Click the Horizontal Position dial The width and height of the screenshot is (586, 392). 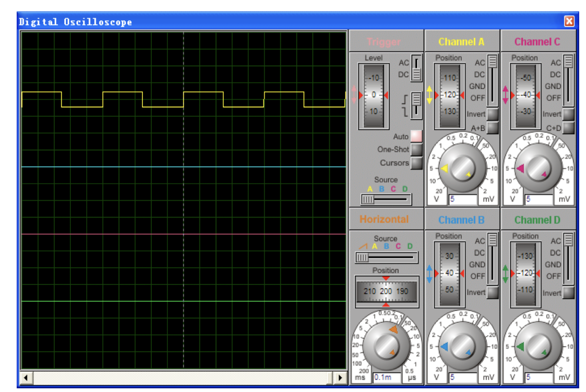point(386,291)
